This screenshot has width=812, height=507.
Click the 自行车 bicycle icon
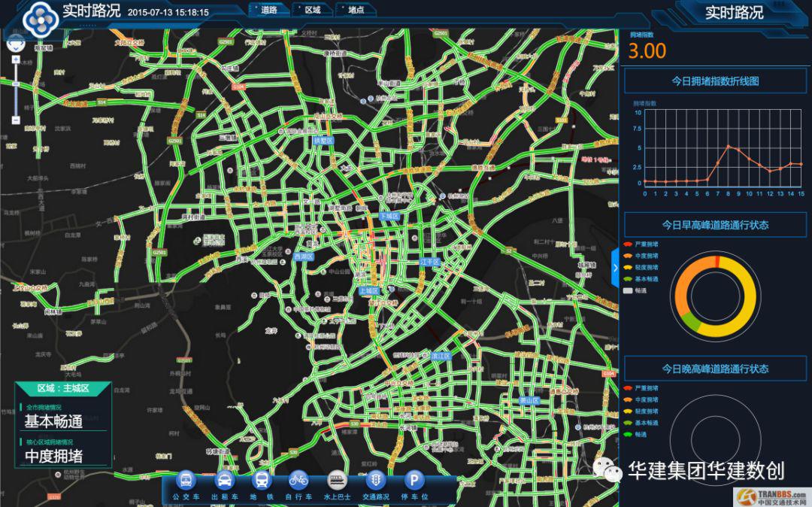(x=298, y=481)
